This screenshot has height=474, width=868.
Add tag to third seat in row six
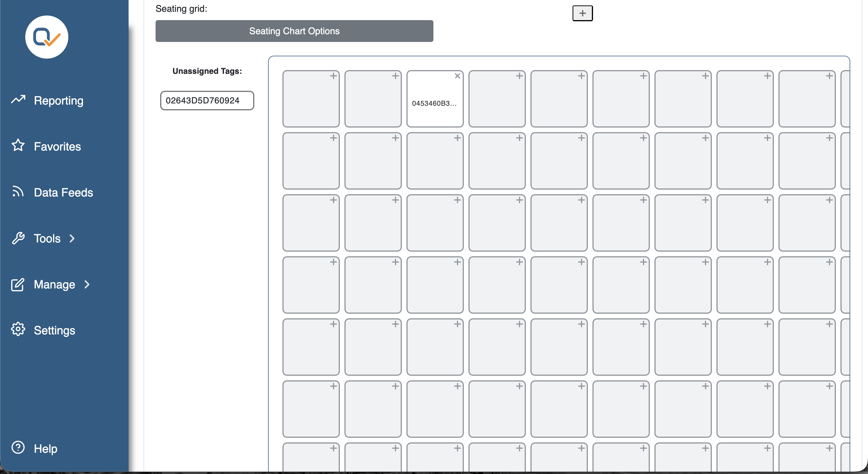coord(457,386)
